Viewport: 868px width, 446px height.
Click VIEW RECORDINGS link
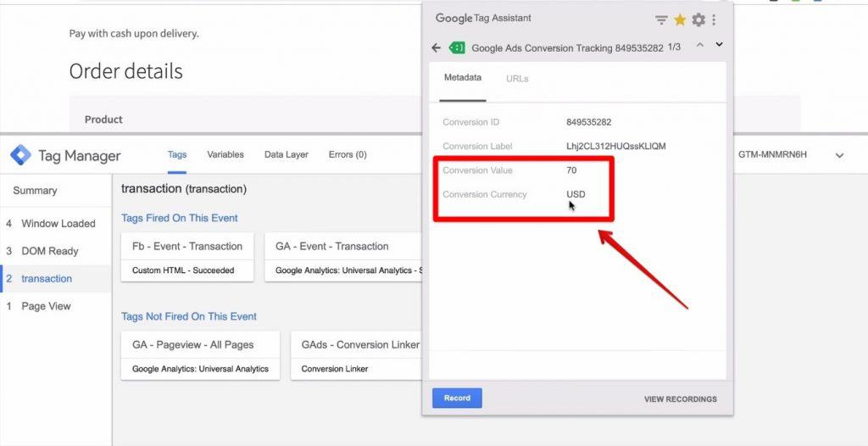[x=681, y=399]
